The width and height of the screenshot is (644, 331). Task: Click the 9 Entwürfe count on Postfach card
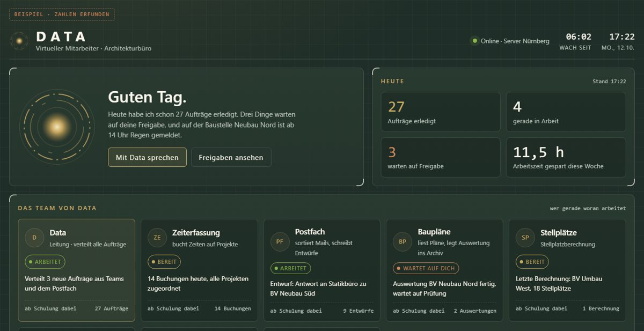(358, 311)
